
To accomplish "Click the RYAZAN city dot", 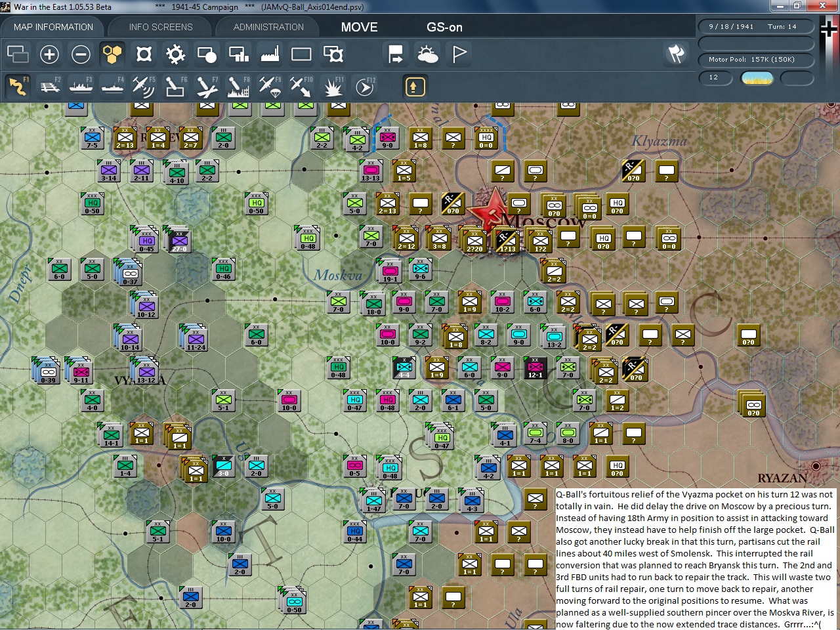I will (x=816, y=466).
